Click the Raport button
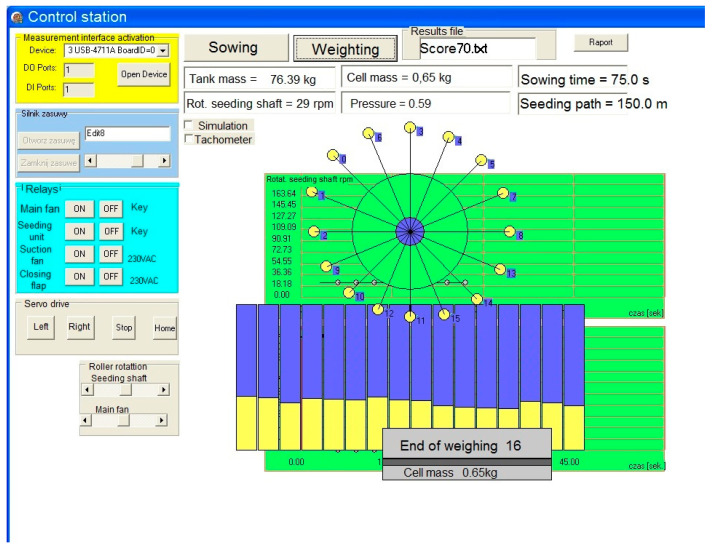Image resolution: width=712 pixels, height=549 pixels. [x=600, y=43]
